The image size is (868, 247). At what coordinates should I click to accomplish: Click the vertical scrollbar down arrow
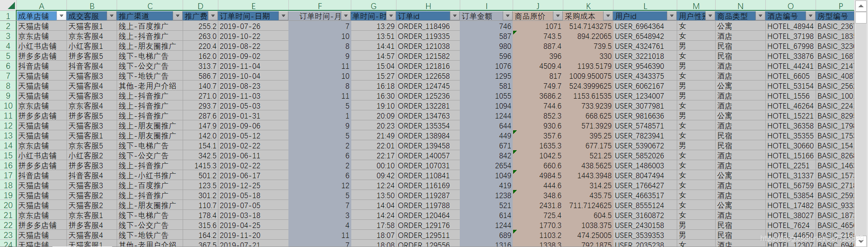pos(861,241)
